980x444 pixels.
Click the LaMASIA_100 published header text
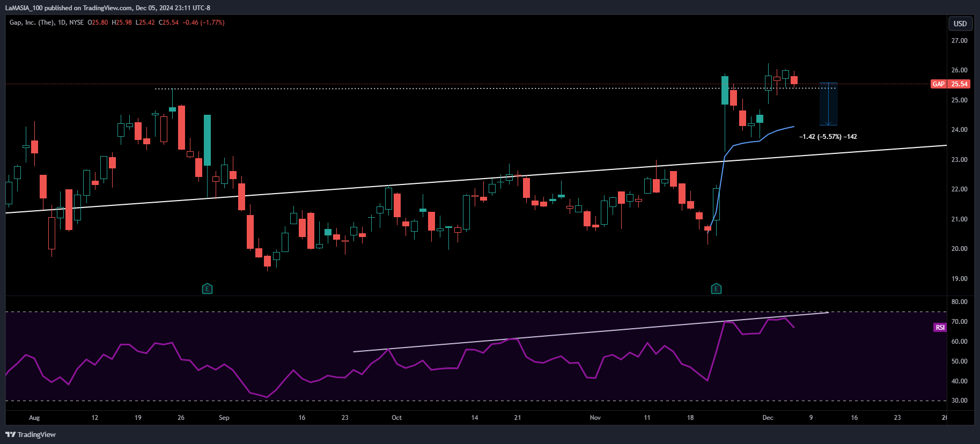108,8
